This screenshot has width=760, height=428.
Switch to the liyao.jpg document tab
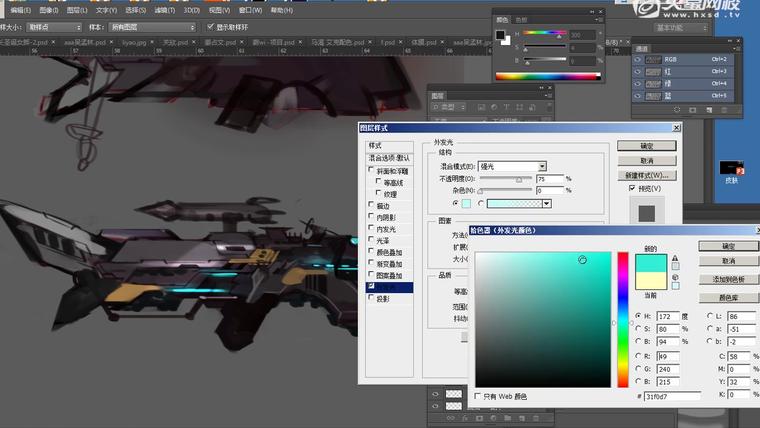point(133,43)
